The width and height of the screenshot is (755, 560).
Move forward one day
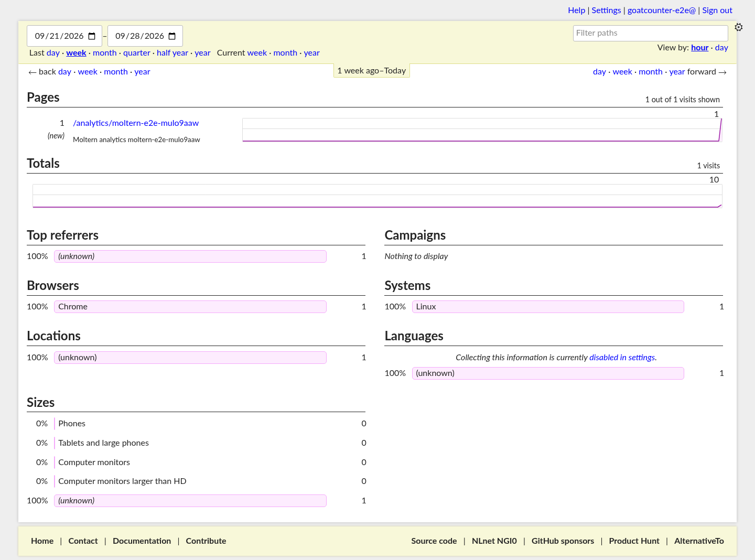pos(599,72)
